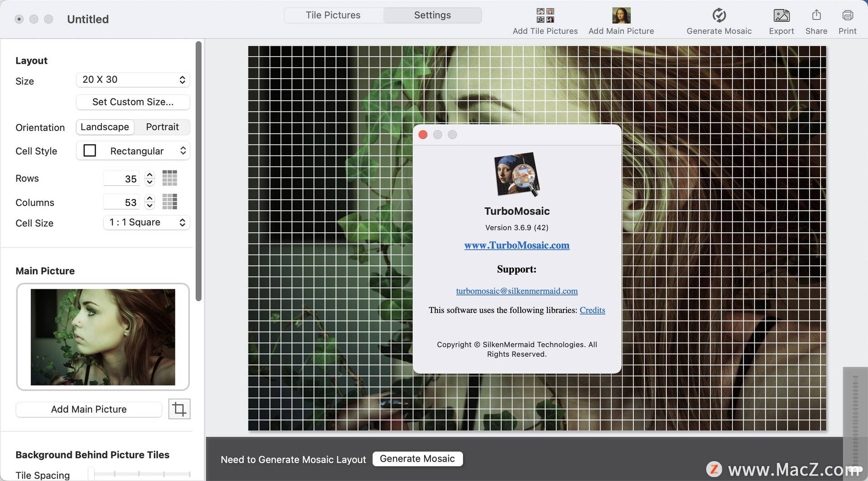
Task: Open the Export toolbar icon
Action: [781, 15]
